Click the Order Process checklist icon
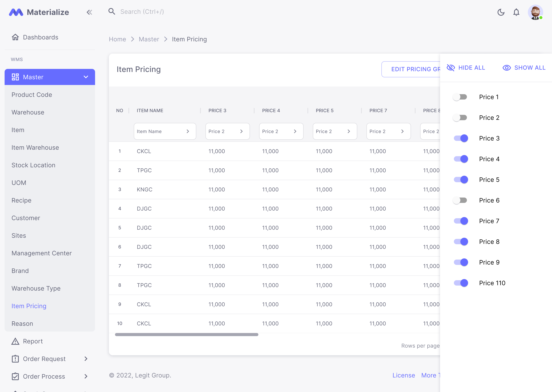552x392 pixels. [x=15, y=376]
